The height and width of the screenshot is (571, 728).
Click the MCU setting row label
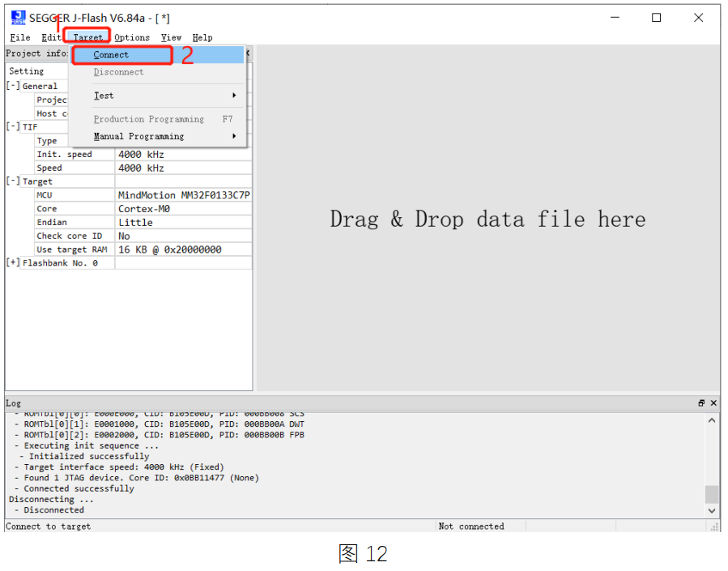click(x=45, y=195)
